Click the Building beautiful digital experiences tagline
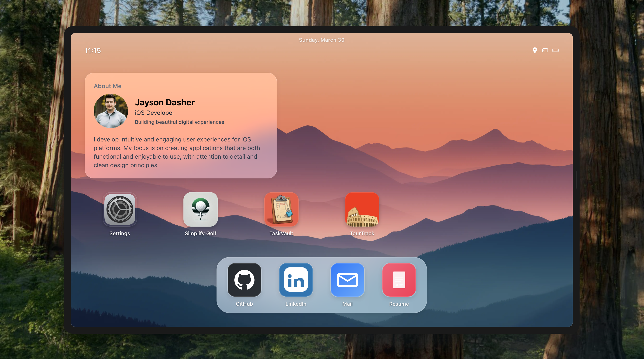The height and width of the screenshot is (359, 644). 180,122
